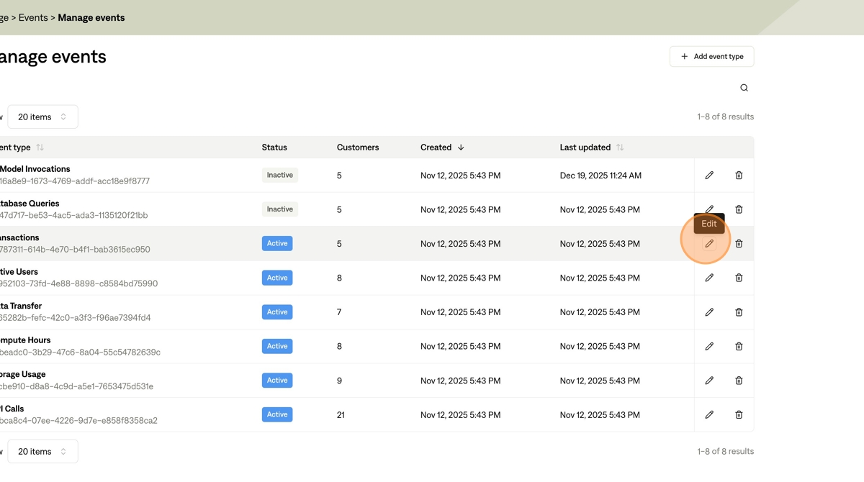Edit the Active Users event type
The image size is (864, 482).
tap(709, 278)
